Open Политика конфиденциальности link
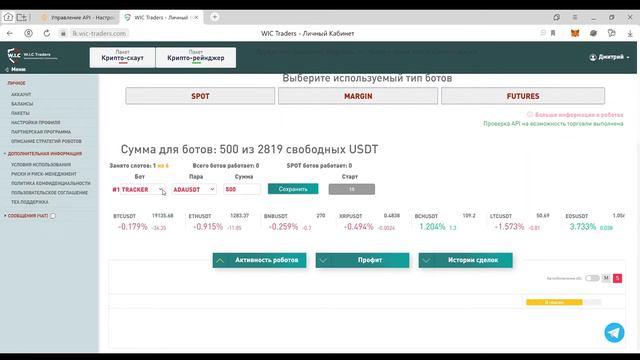 (x=51, y=183)
